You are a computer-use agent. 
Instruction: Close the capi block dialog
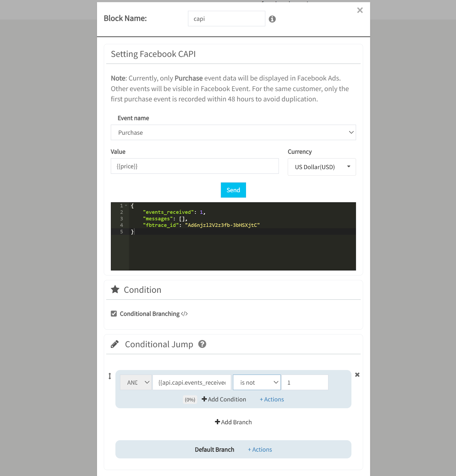click(x=360, y=10)
